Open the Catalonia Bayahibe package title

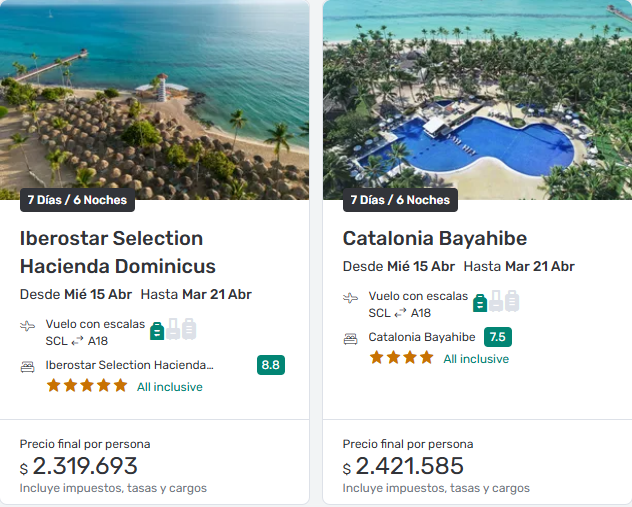(x=435, y=238)
